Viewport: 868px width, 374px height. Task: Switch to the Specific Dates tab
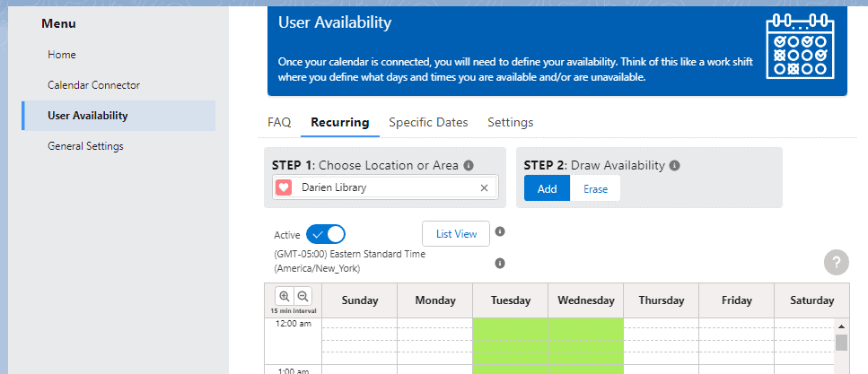click(427, 122)
